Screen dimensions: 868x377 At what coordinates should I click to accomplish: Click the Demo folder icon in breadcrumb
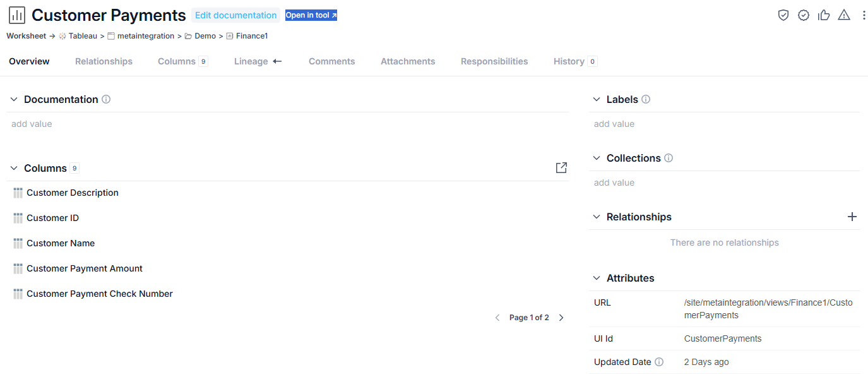[188, 36]
